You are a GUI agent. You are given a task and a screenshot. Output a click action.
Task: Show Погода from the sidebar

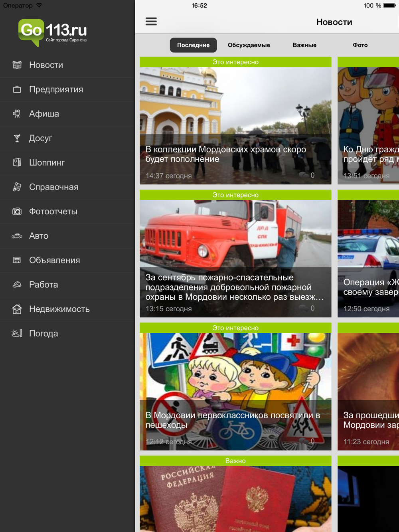67,333
